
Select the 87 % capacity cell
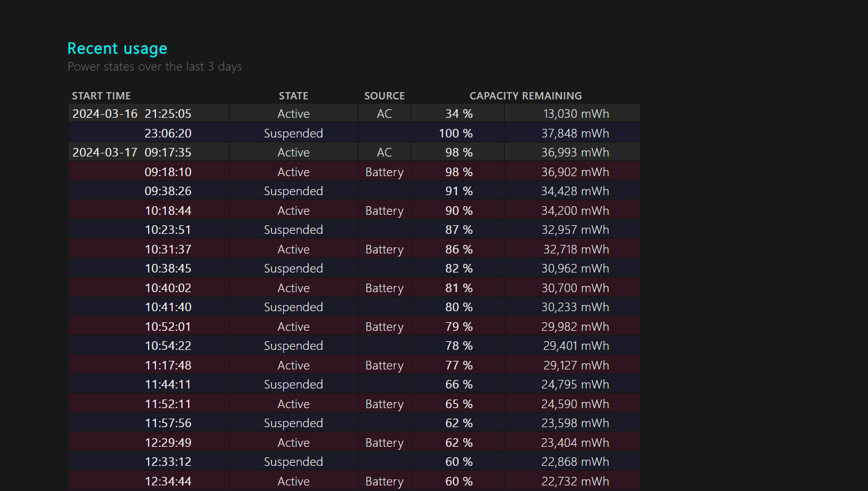coord(459,230)
